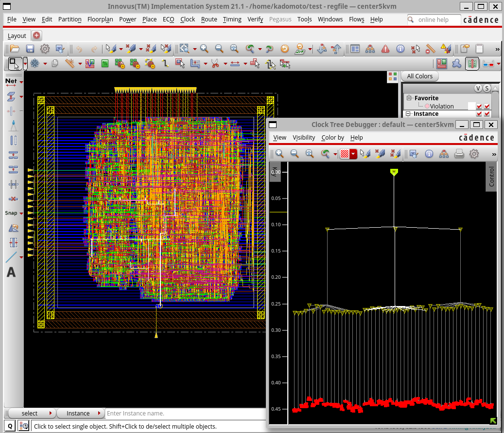
Task: Click the Q button in status bar
Action: tap(10, 426)
